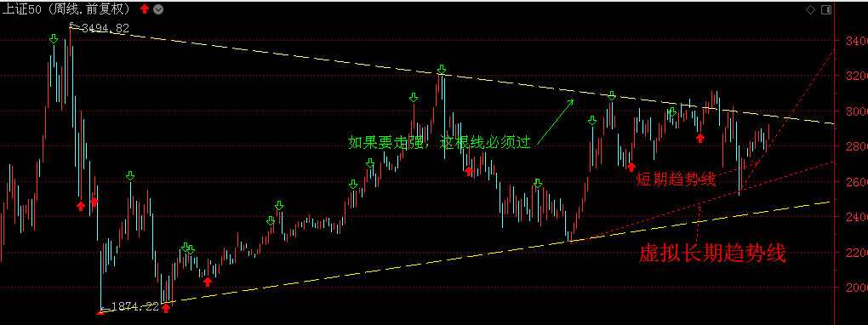Click the green down arrow above the 3200 peak
Viewport: 868px width, 325px height.
(x=441, y=69)
